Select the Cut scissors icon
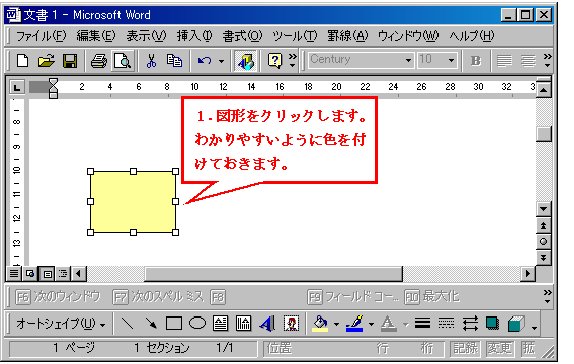Screen dimensions: 574x364 pos(151,61)
